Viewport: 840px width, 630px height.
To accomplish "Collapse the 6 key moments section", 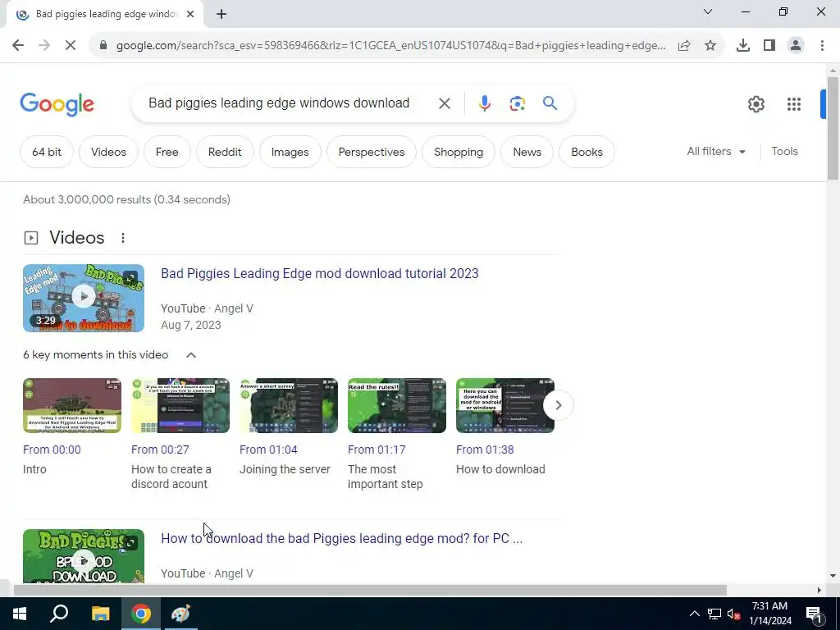I will [190, 355].
